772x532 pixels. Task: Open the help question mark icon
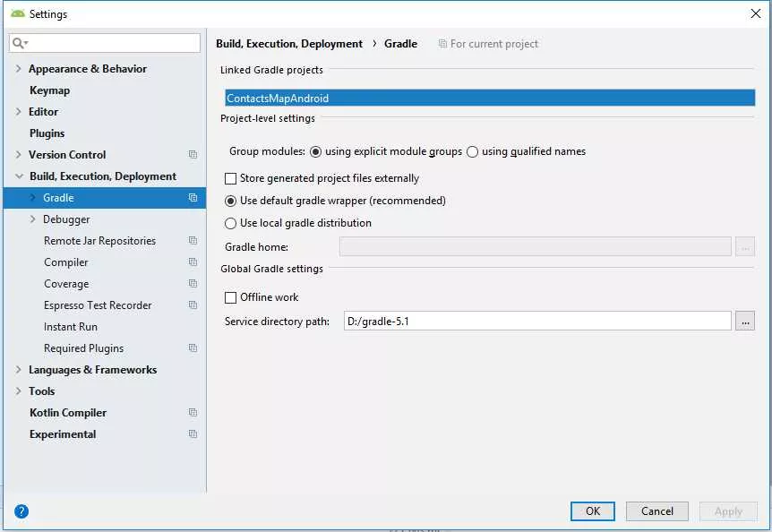pyautogui.click(x=21, y=511)
